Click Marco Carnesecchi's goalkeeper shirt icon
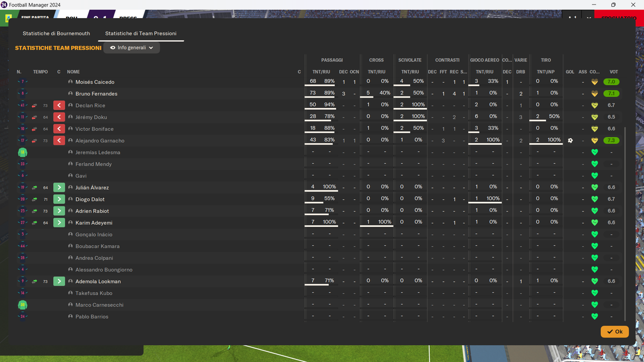 tap(22, 305)
